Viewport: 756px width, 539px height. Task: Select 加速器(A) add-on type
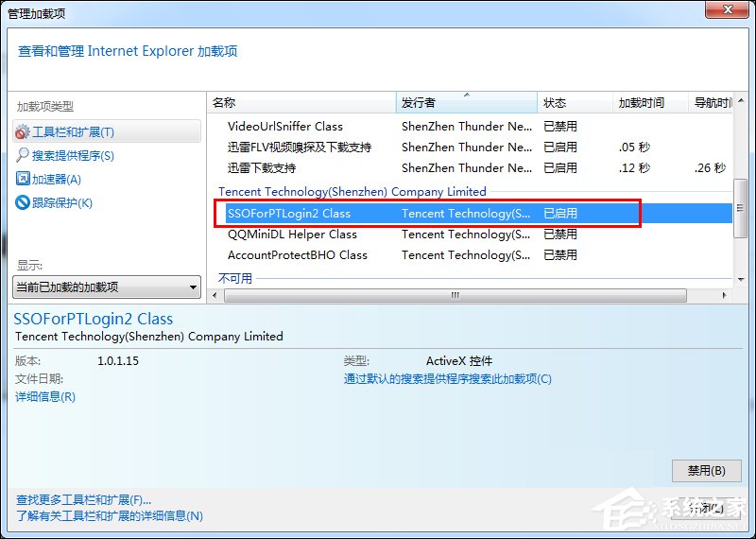pyautogui.click(x=57, y=180)
